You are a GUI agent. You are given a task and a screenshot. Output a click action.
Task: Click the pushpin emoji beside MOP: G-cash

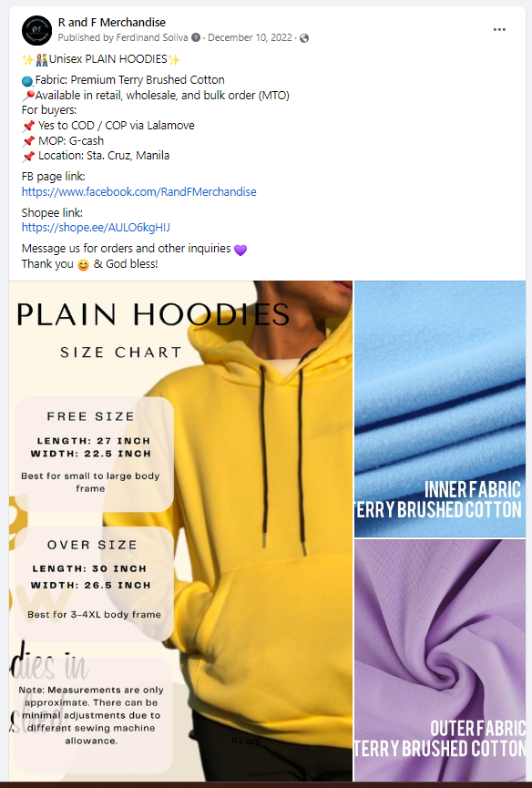click(x=28, y=141)
